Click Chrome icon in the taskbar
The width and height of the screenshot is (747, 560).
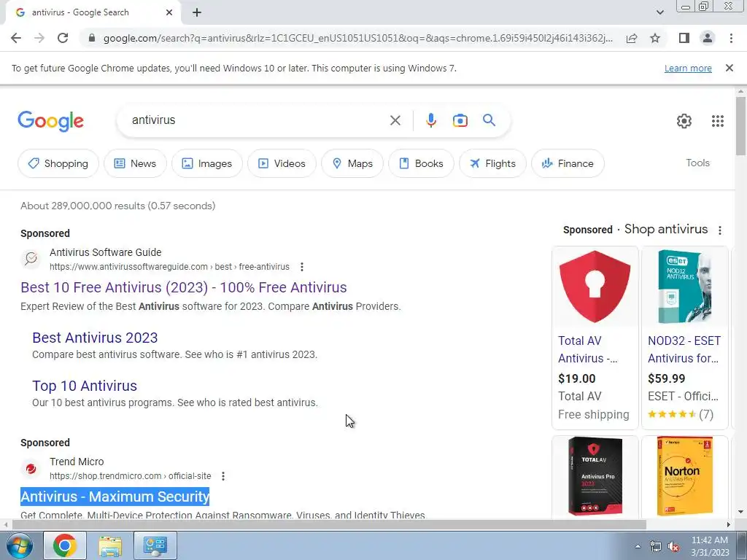(x=65, y=545)
